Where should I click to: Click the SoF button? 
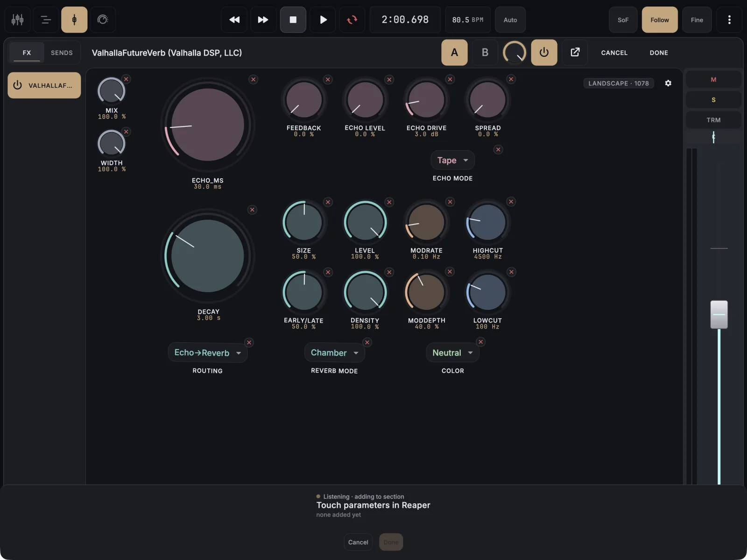point(623,20)
